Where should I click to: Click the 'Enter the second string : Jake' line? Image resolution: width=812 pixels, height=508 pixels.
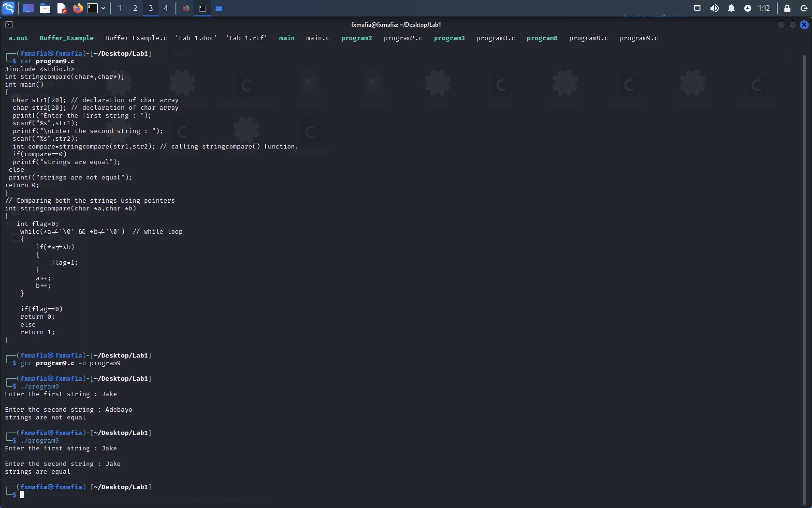pyautogui.click(x=63, y=464)
